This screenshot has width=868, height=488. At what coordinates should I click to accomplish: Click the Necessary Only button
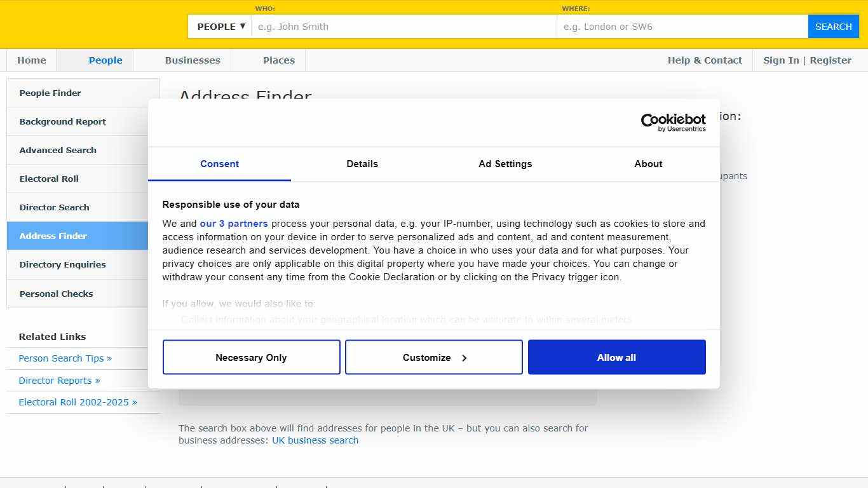click(x=251, y=357)
